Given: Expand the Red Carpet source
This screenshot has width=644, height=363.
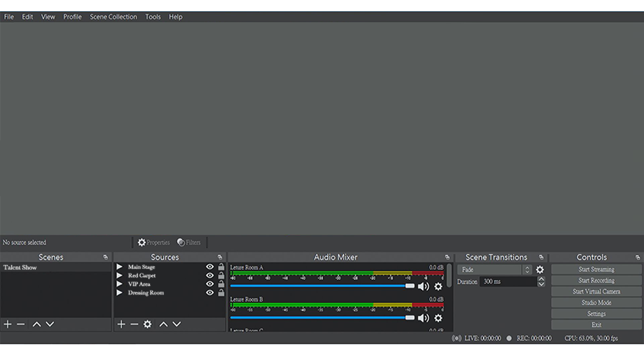Looking at the screenshot, I should click(119, 276).
